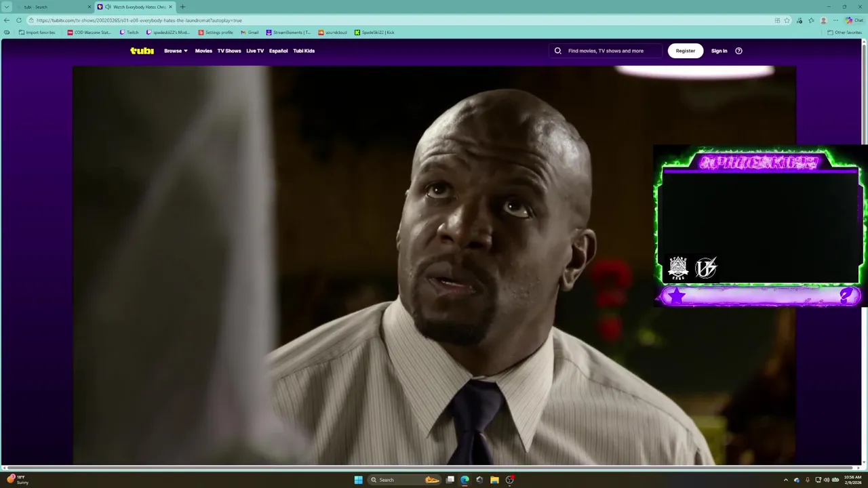Open Copilot Chat button
The image size is (868, 488).
[854, 20]
